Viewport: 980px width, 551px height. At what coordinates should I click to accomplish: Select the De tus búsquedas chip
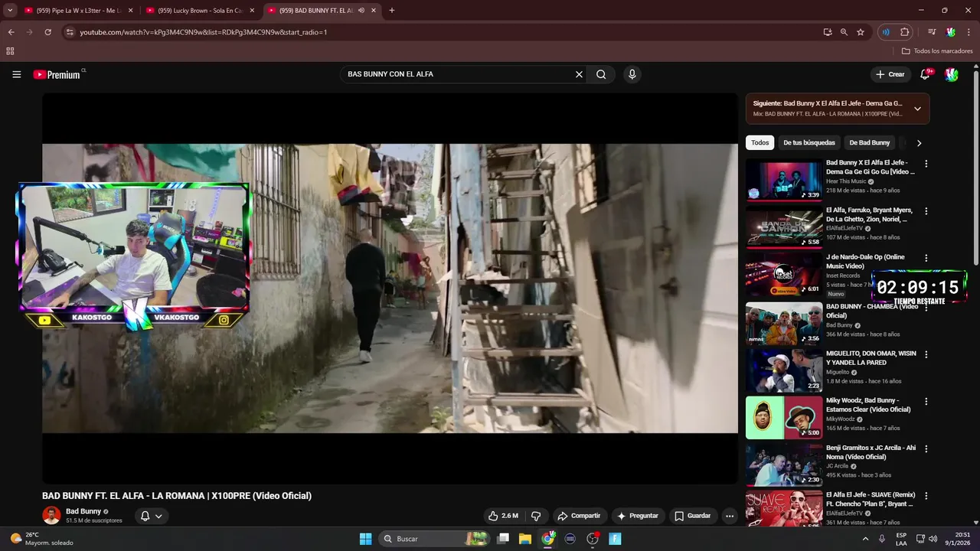pyautogui.click(x=808, y=142)
